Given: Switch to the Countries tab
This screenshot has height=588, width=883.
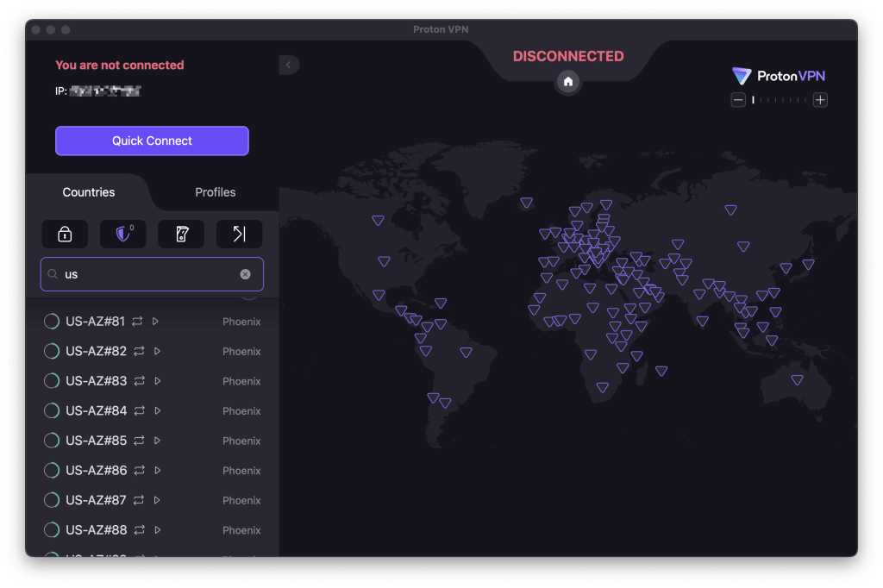Looking at the screenshot, I should point(89,192).
